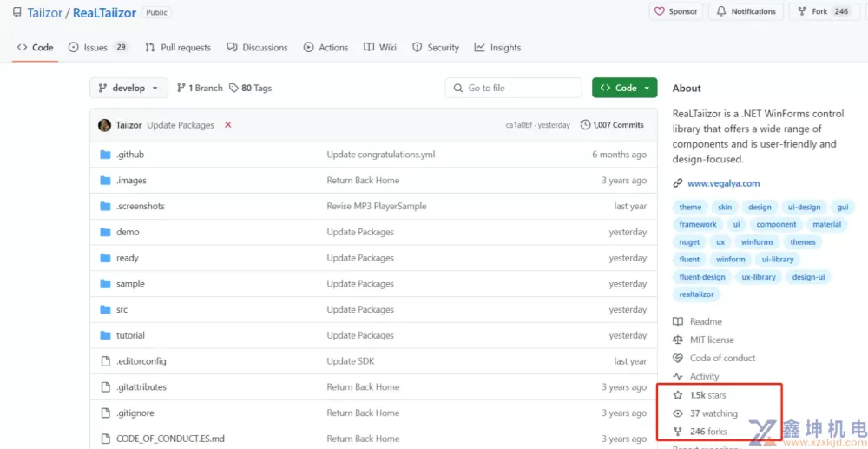Viewport: 868px width, 449px height.
Task: View the 1 Branch link
Action: point(200,88)
